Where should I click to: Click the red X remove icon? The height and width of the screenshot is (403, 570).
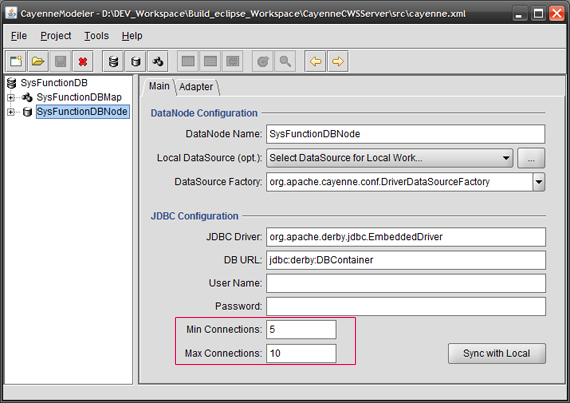pos(83,61)
